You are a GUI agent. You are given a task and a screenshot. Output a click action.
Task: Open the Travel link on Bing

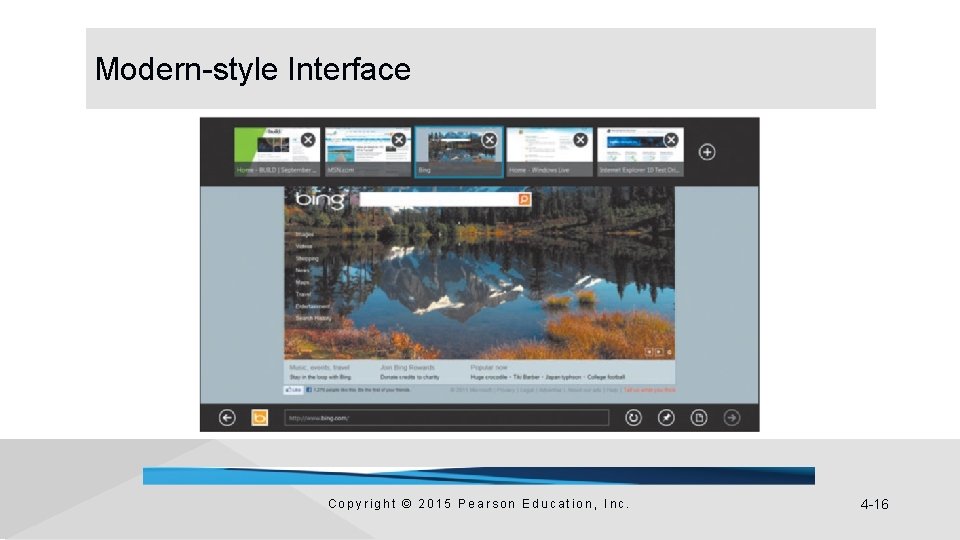pyautogui.click(x=303, y=294)
